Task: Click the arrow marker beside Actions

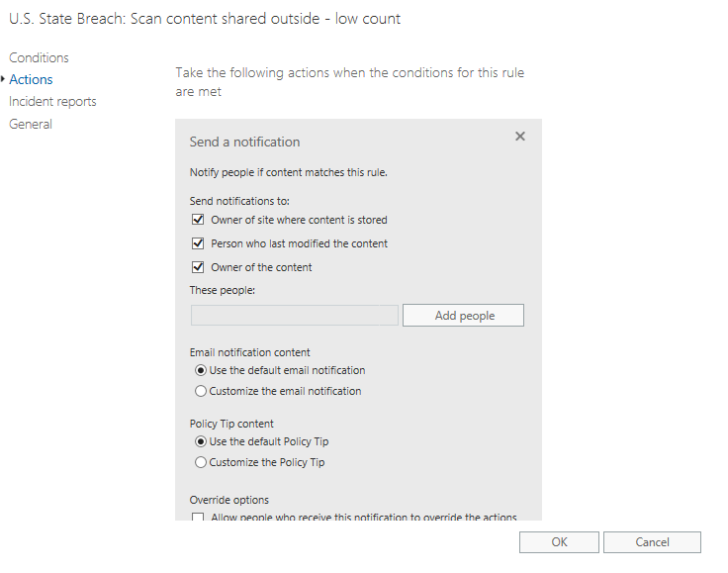Action: coord(4,79)
